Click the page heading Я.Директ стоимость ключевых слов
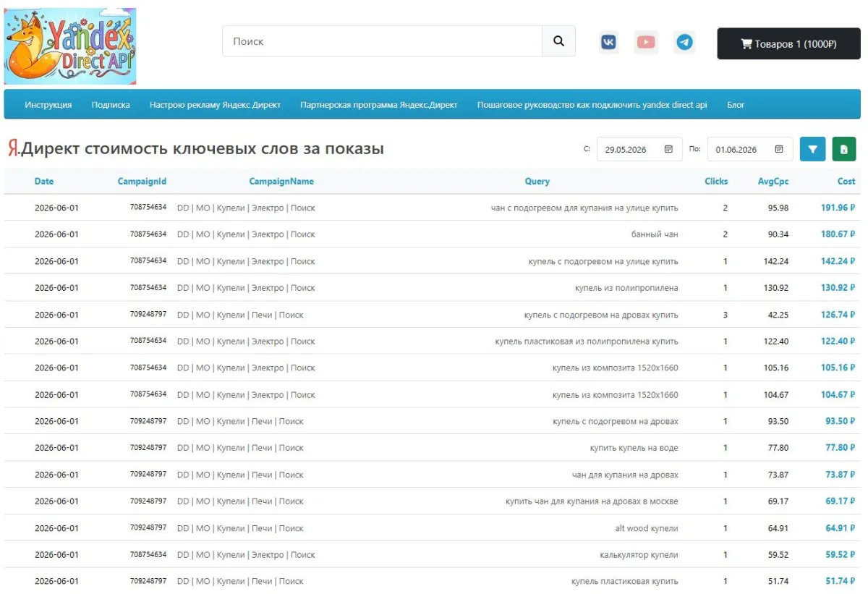868x594 pixels. (x=195, y=149)
